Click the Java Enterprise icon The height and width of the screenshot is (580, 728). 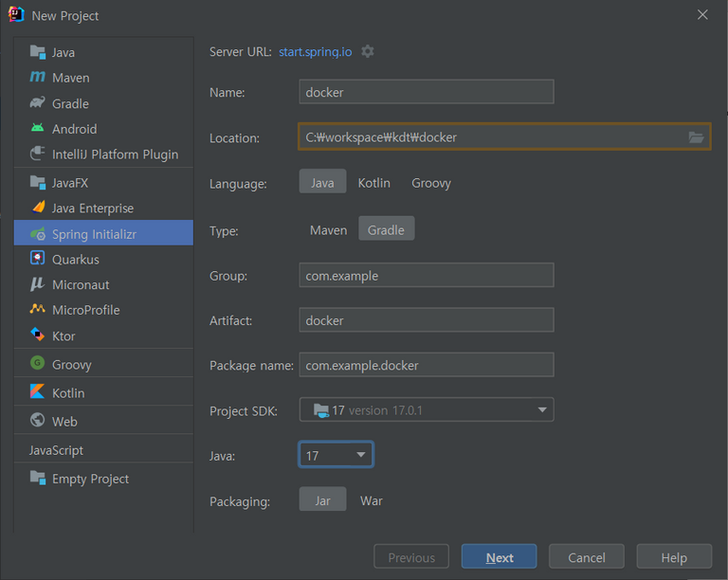[38, 208]
